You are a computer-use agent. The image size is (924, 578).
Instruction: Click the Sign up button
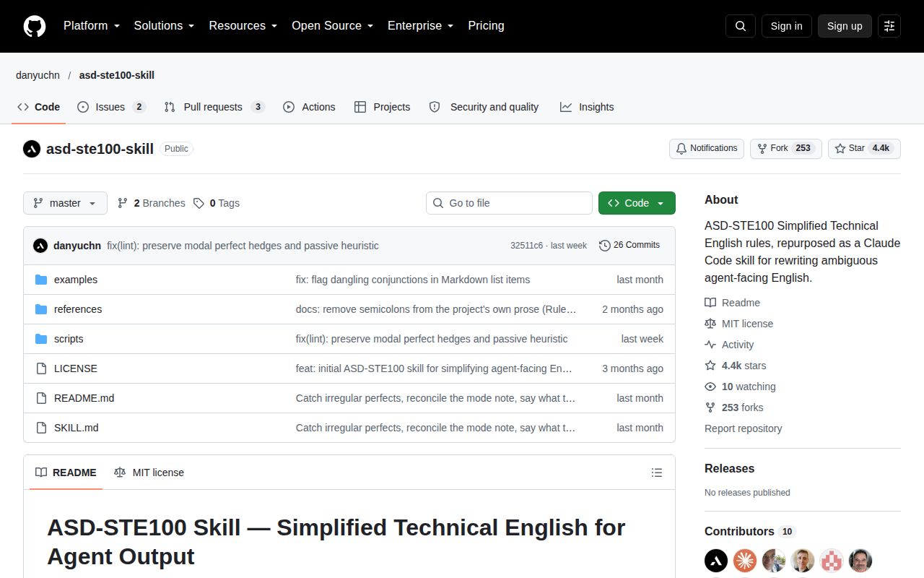845,26
